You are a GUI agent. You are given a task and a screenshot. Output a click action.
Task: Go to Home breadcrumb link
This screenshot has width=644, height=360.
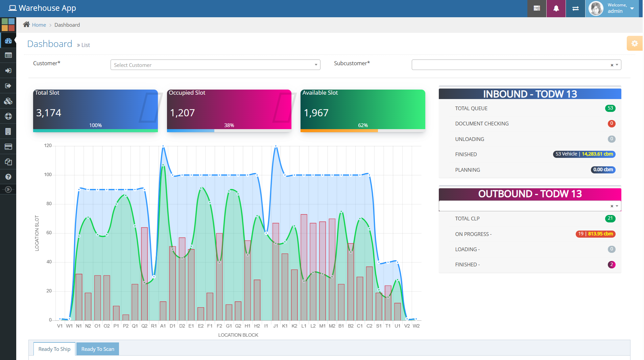[39, 25]
